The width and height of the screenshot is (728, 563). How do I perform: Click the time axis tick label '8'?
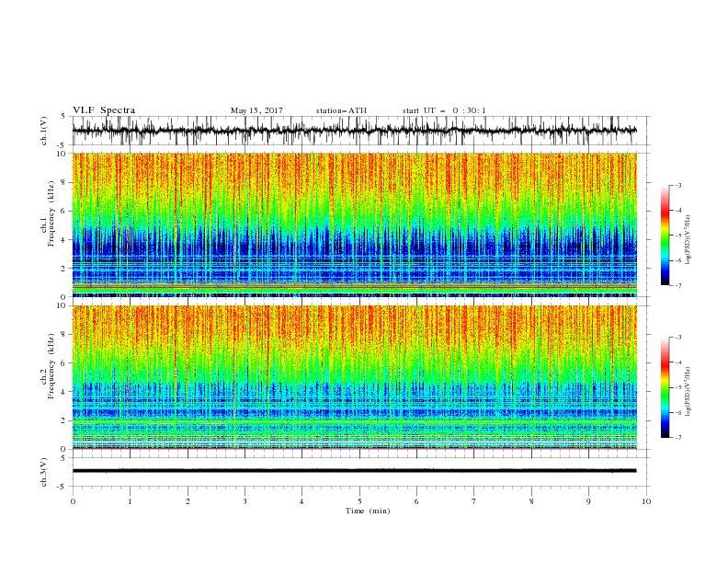(531, 501)
